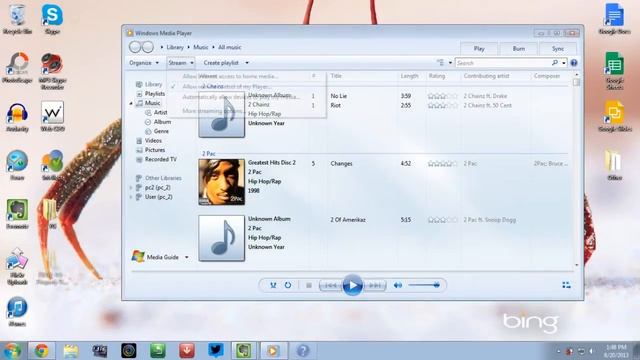This screenshot has width=640, height=360.
Task: Select the Artist view under Music
Action: [160, 112]
